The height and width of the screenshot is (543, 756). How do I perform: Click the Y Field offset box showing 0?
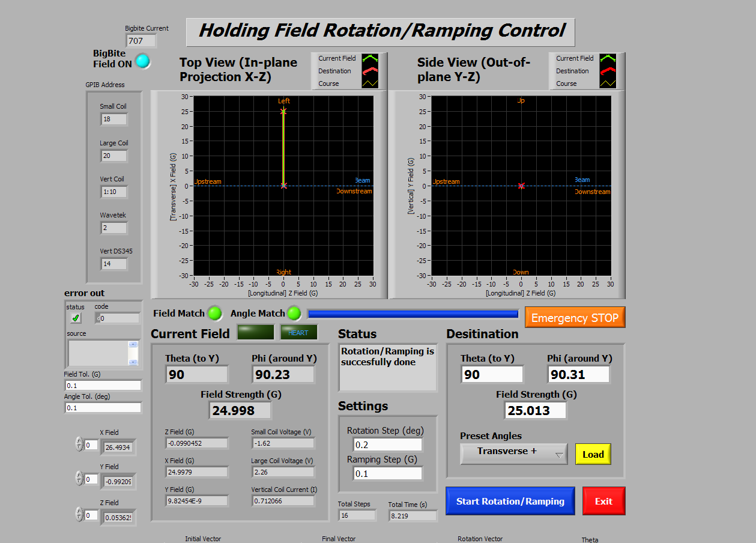91,479
